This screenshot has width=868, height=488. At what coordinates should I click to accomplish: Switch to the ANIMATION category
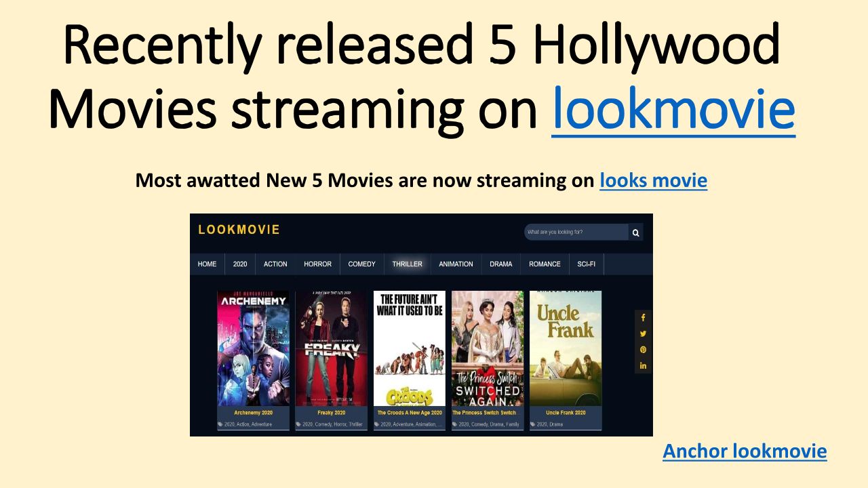(x=456, y=264)
